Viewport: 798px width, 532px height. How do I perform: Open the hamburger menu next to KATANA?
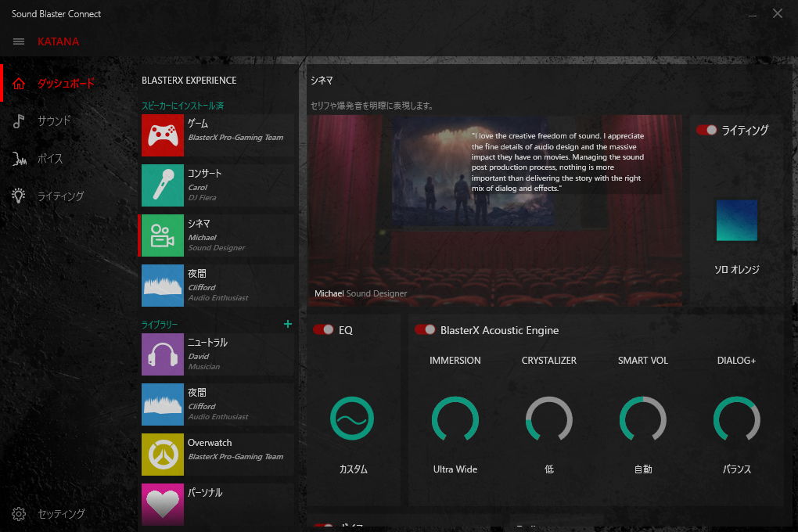pyautogui.click(x=19, y=41)
